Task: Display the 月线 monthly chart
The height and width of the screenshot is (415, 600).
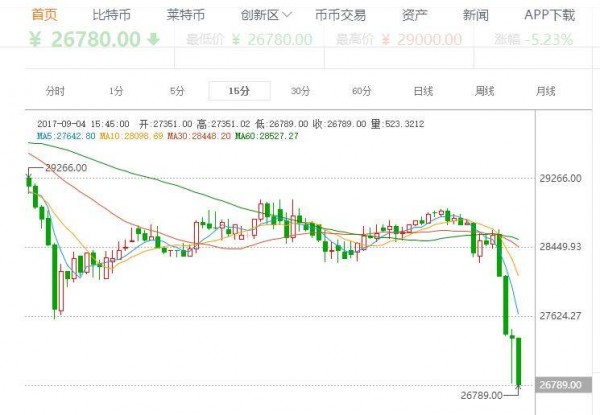Action: [545, 91]
